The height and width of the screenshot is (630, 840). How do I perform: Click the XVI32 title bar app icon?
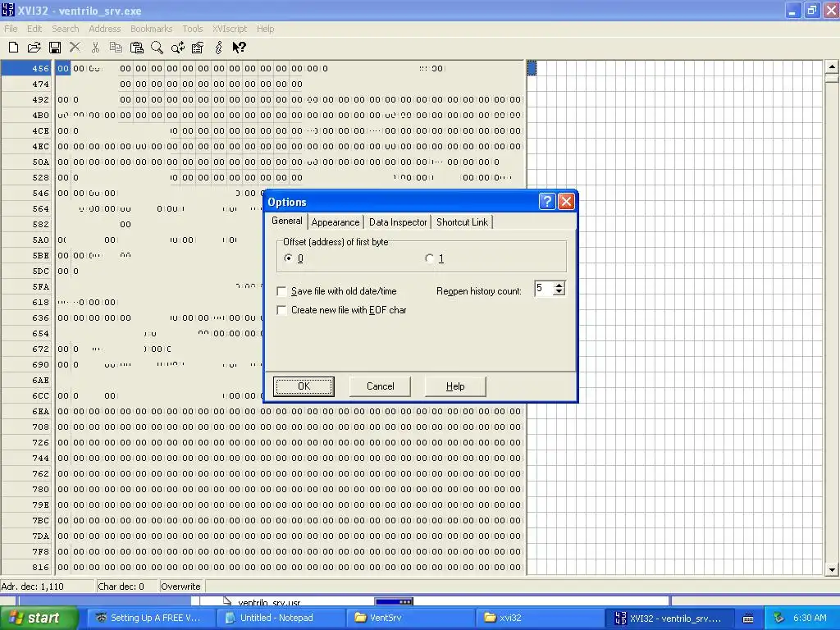click(x=7, y=10)
